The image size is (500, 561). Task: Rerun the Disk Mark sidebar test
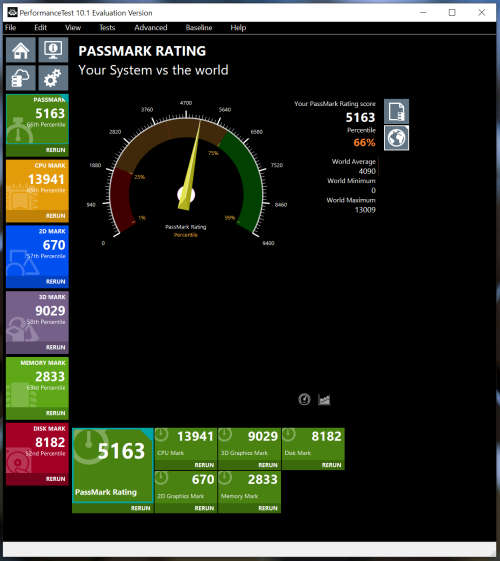(55, 479)
